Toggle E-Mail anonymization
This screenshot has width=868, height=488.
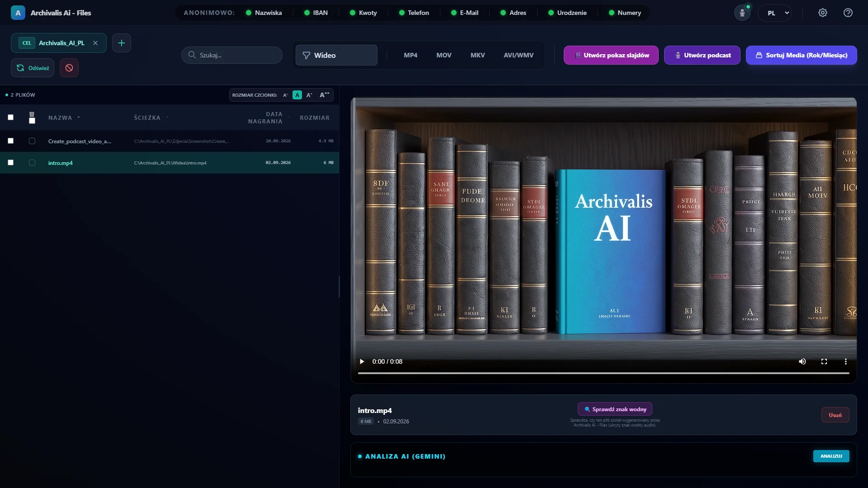(x=465, y=13)
